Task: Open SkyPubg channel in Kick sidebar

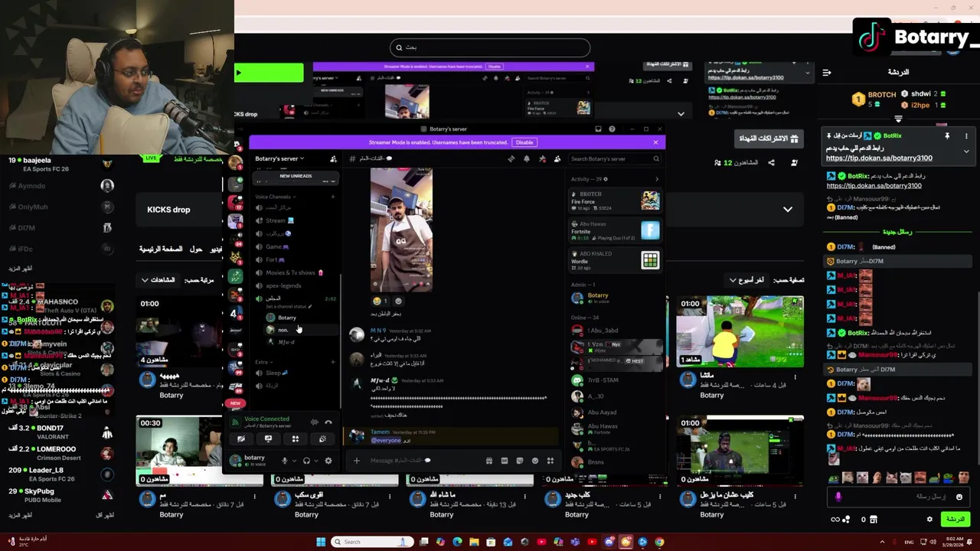Action: tap(61, 495)
